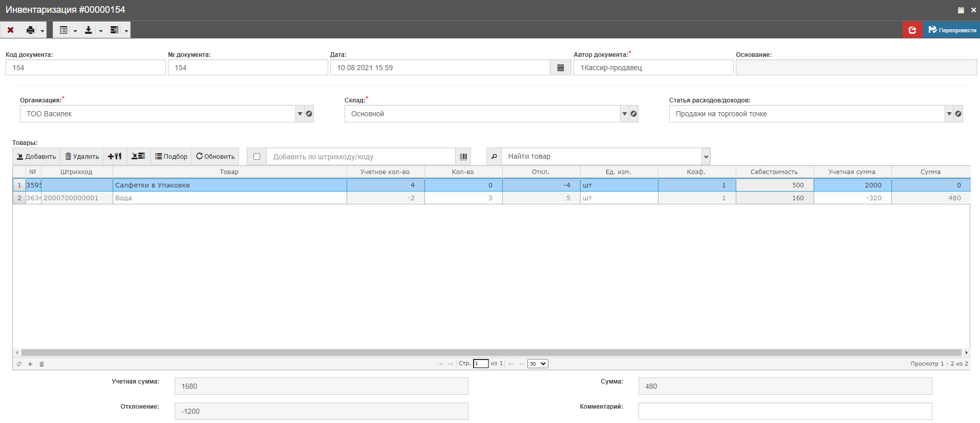Image resolution: width=980 pixels, height=423 pixels.
Task: Click the magnifier icon before Найти товар
Action: click(x=494, y=157)
